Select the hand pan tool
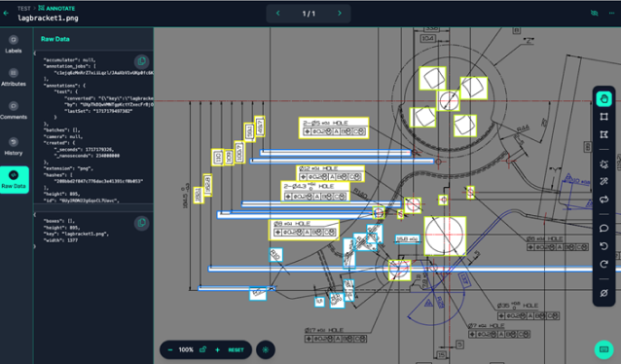 pyautogui.click(x=603, y=98)
